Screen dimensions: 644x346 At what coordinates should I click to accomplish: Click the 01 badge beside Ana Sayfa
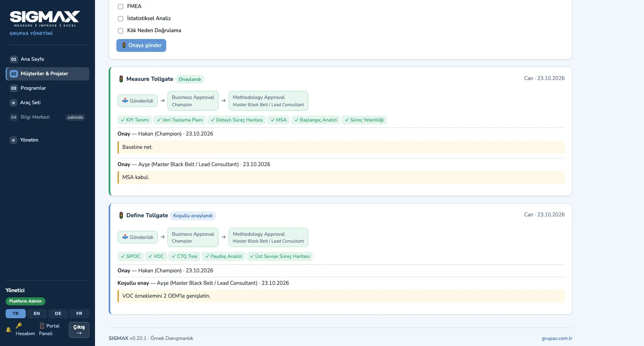(x=14, y=59)
